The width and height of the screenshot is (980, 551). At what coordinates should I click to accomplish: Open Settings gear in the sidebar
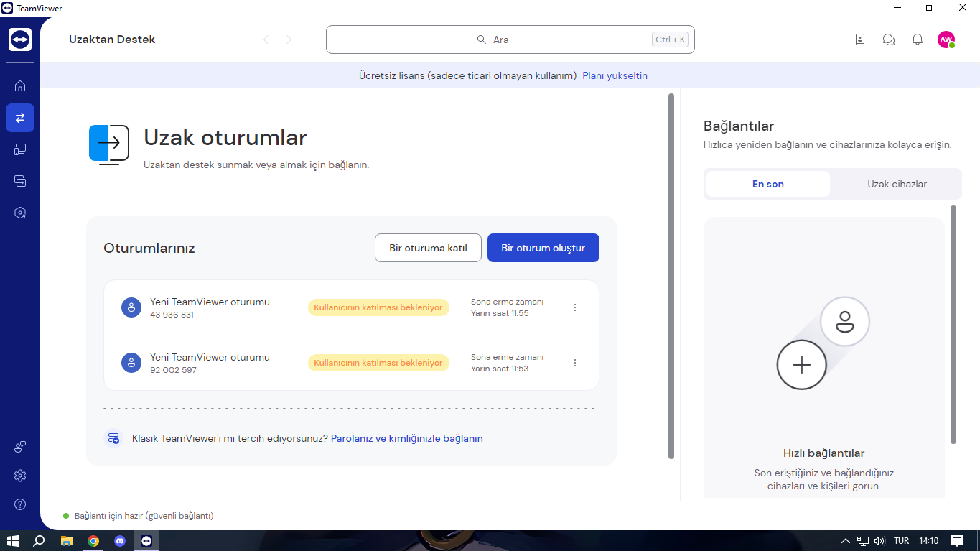point(20,476)
